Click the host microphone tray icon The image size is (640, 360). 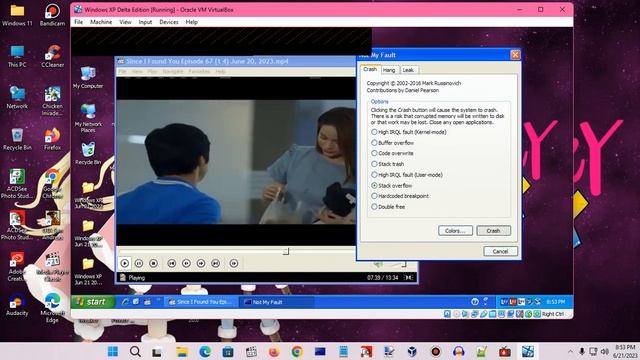tap(582, 351)
